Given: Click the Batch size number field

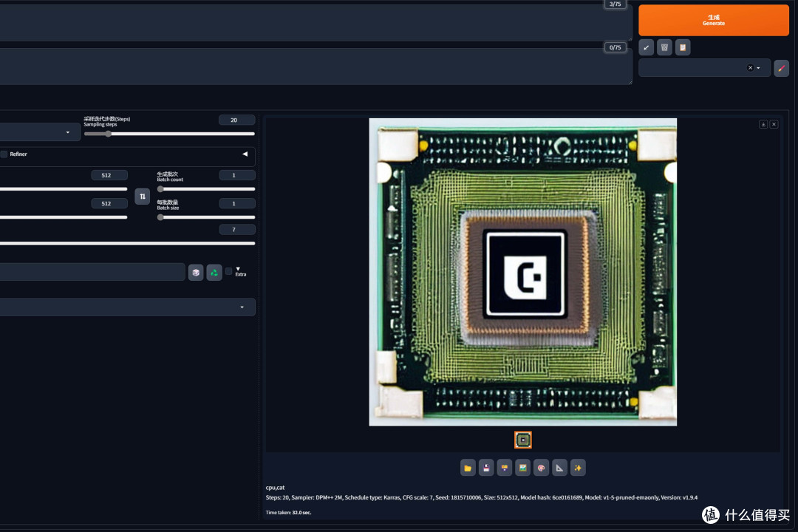Looking at the screenshot, I should click(236, 204).
